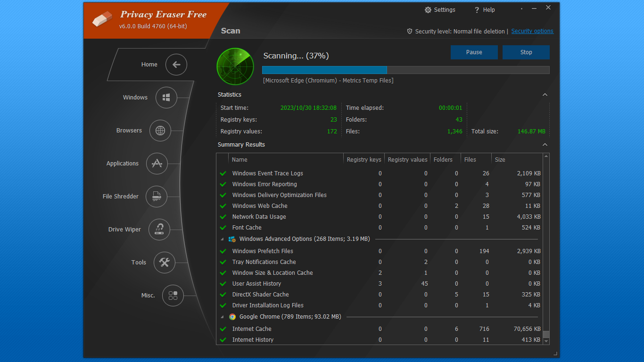Open the Applications cleaner icon
The width and height of the screenshot is (644, 362).
(x=157, y=164)
